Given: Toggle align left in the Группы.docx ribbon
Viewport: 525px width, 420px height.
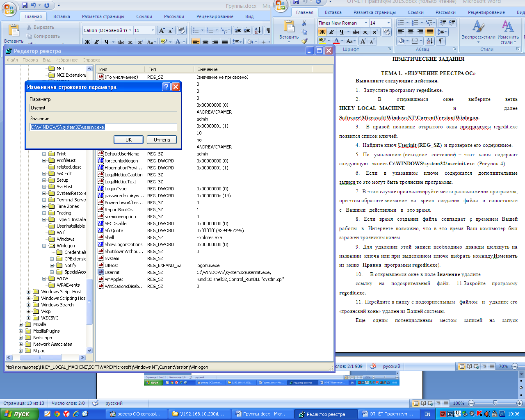Looking at the screenshot, I should pyautogui.click(x=196, y=41).
